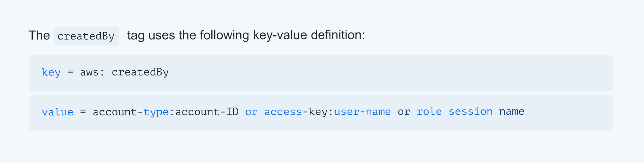Click the blue "user-name" text in value line
The height and width of the screenshot is (163, 644).
pos(362,112)
